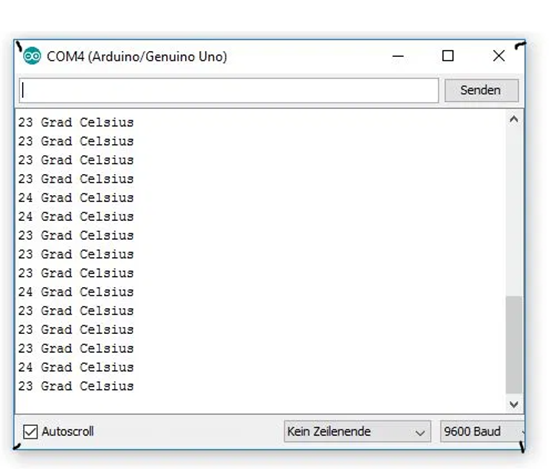Viewport: 550px width, 469px height.
Task: Click the final 23 Grad Celsius output line
Action: coord(76,386)
